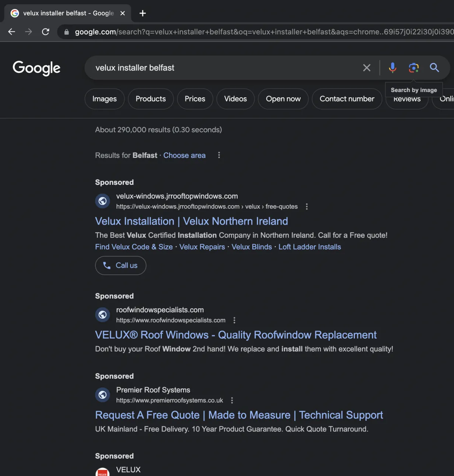This screenshot has width=454, height=476.
Task: Click the Google logo
Action: pyautogui.click(x=36, y=68)
